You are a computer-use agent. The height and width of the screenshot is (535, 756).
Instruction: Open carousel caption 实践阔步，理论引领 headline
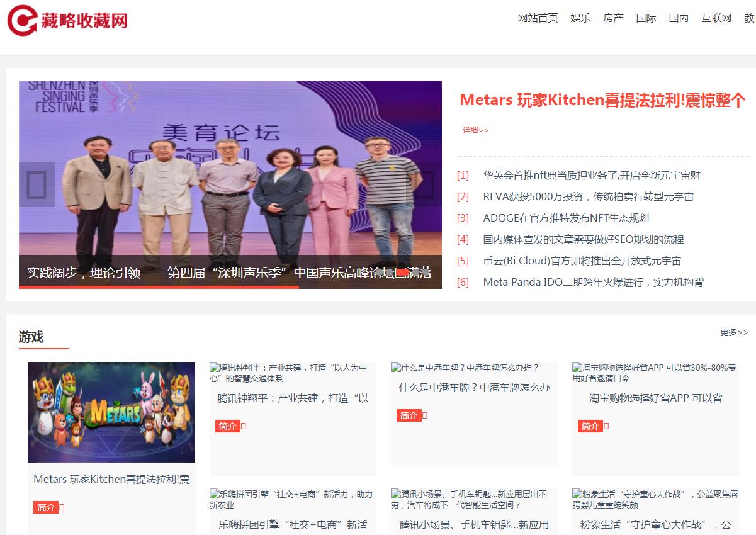(x=229, y=273)
